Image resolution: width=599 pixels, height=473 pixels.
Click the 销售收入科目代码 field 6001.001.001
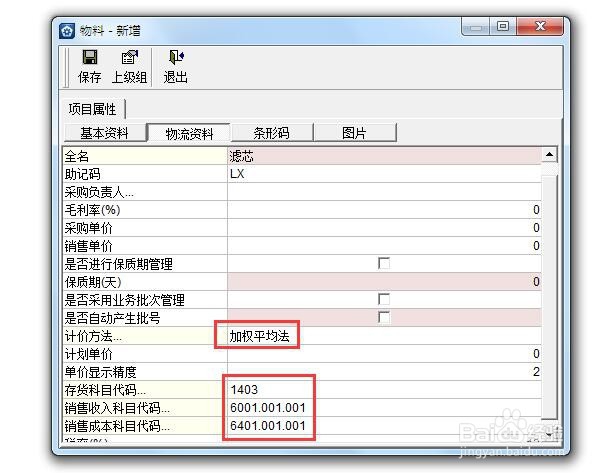click(384, 408)
